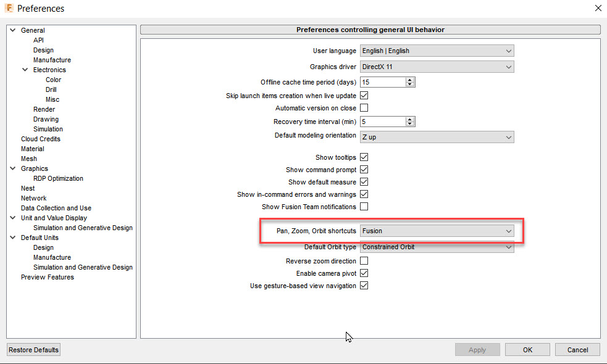Enable Automatic version on close
607x364 pixels.
pos(364,107)
